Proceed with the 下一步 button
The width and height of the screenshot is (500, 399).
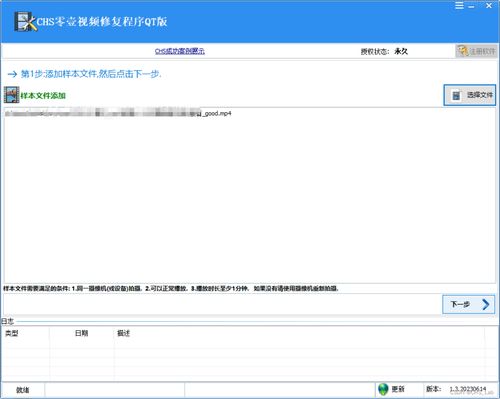[468, 304]
